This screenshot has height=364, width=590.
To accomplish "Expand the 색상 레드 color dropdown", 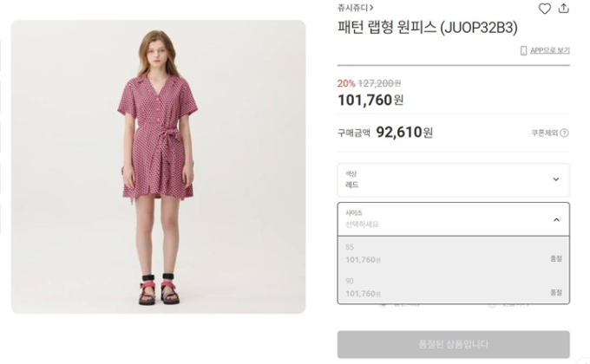I will [454, 179].
